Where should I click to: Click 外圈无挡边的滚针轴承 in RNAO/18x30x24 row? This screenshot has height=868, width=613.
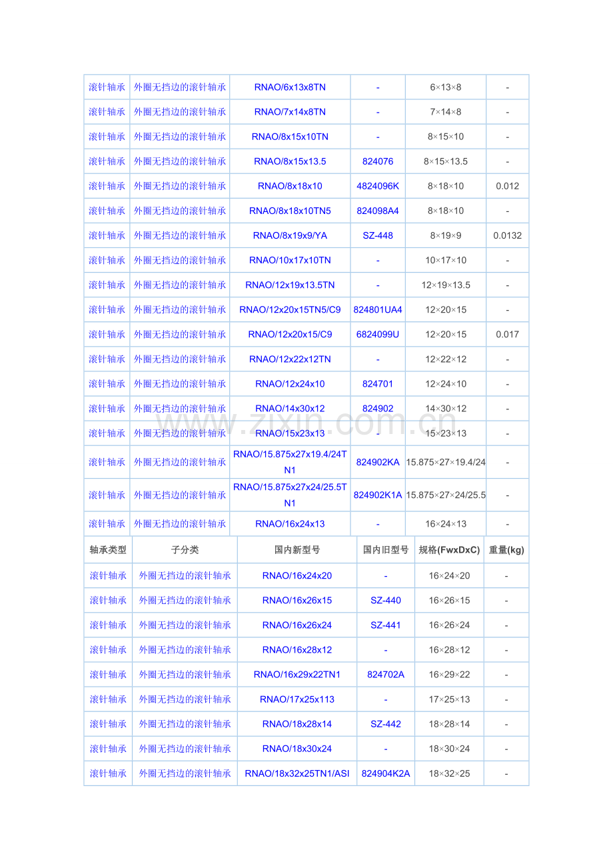click(x=185, y=748)
